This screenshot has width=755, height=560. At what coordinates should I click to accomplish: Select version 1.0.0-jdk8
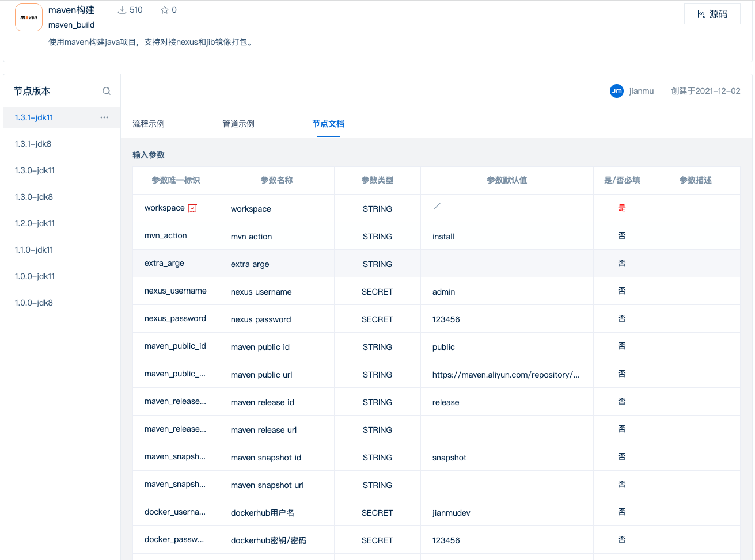(x=34, y=303)
